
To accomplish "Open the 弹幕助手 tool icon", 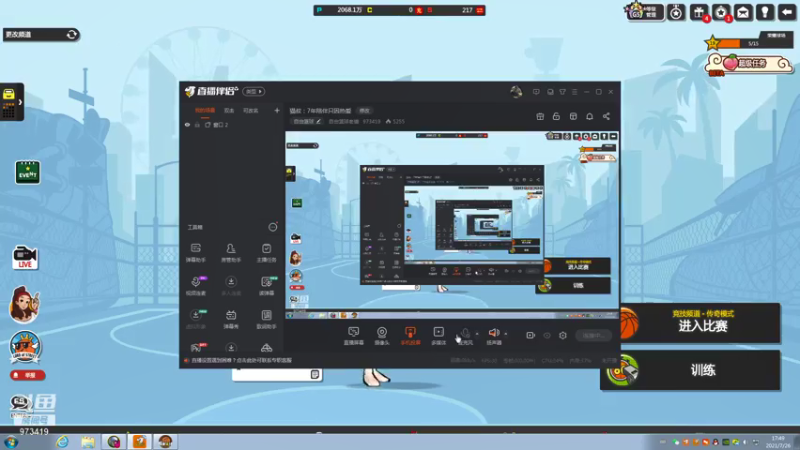I will (195, 253).
